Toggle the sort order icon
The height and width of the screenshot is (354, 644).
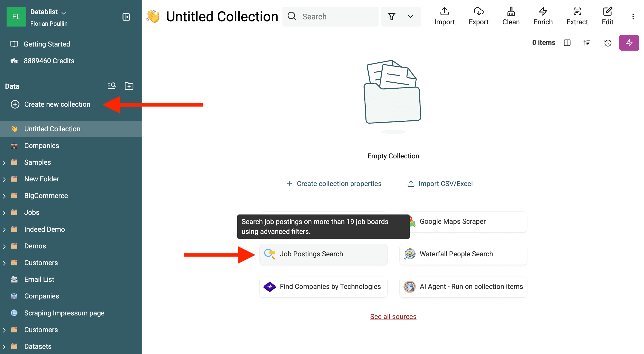tap(587, 43)
